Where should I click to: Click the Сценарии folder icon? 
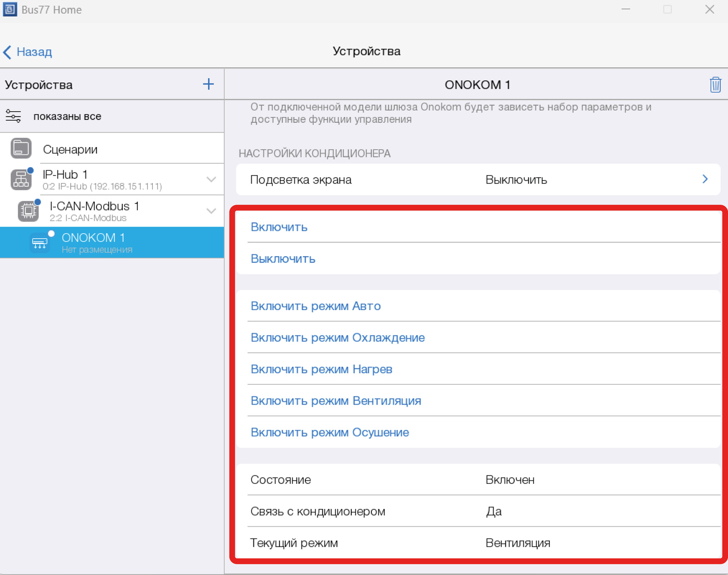pyautogui.click(x=21, y=148)
